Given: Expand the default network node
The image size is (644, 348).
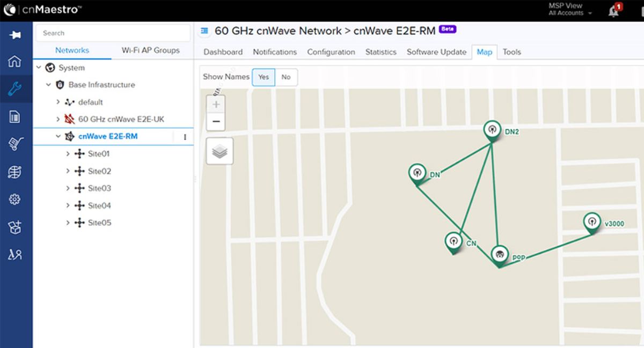Looking at the screenshot, I should click(58, 102).
